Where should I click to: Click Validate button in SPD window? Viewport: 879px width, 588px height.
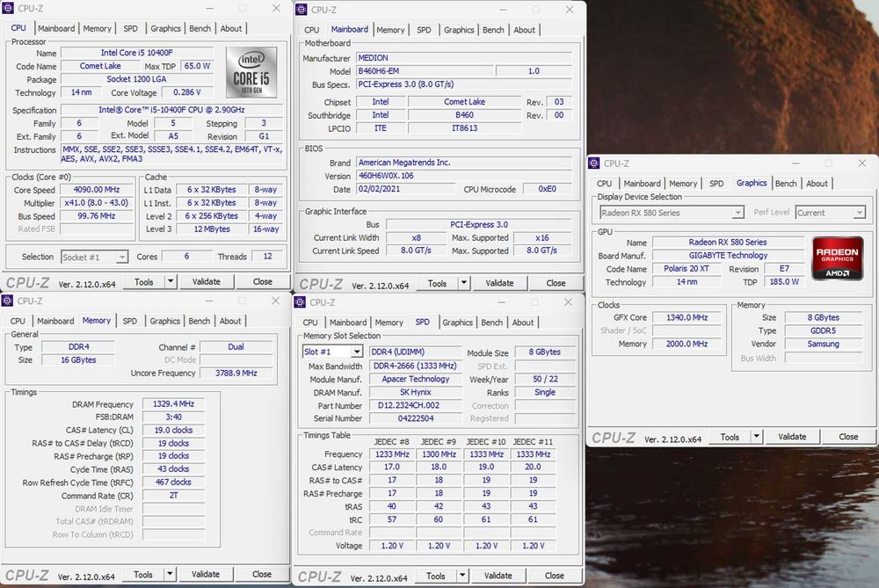498,575
